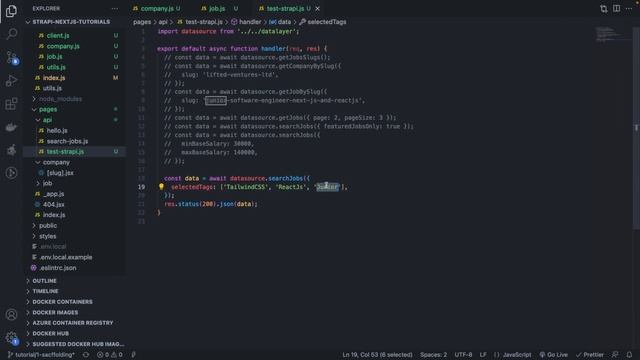Expand the TIMELINE section
The image size is (640, 360).
(74, 291)
